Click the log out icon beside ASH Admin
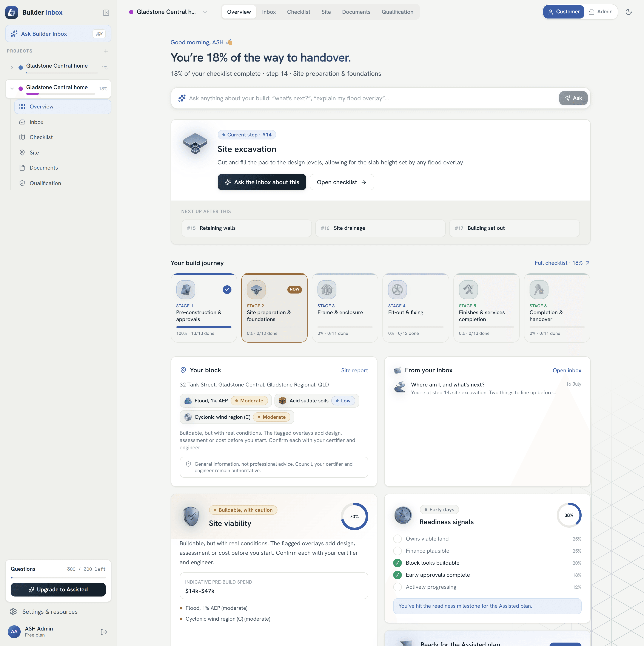644x646 pixels. click(x=104, y=632)
